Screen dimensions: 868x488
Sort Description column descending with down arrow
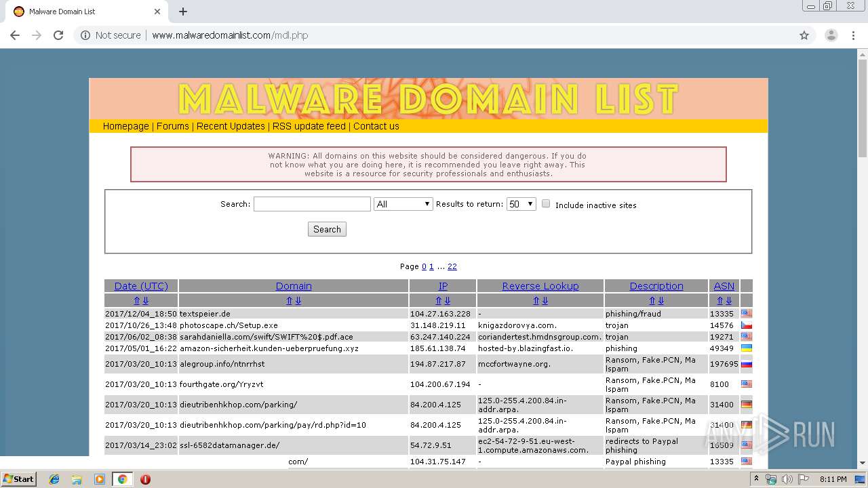click(660, 300)
